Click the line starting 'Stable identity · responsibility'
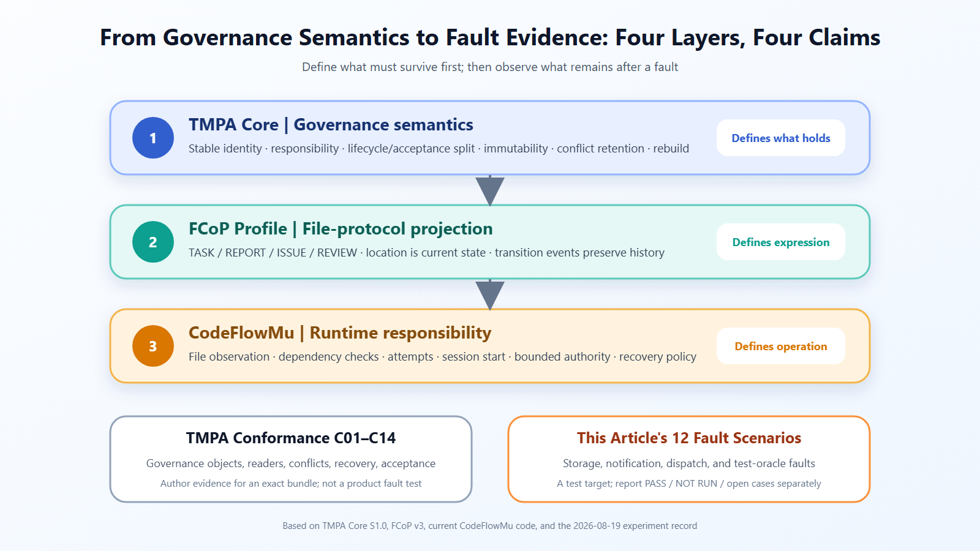The image size is (980, 551). pyautogui.click(x=439, y=149)
